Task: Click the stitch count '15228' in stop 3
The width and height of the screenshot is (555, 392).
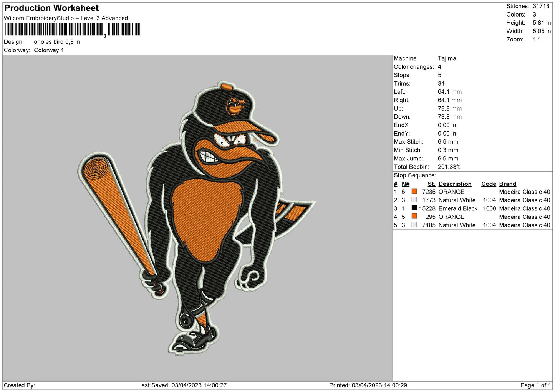Action: (427, 208)
